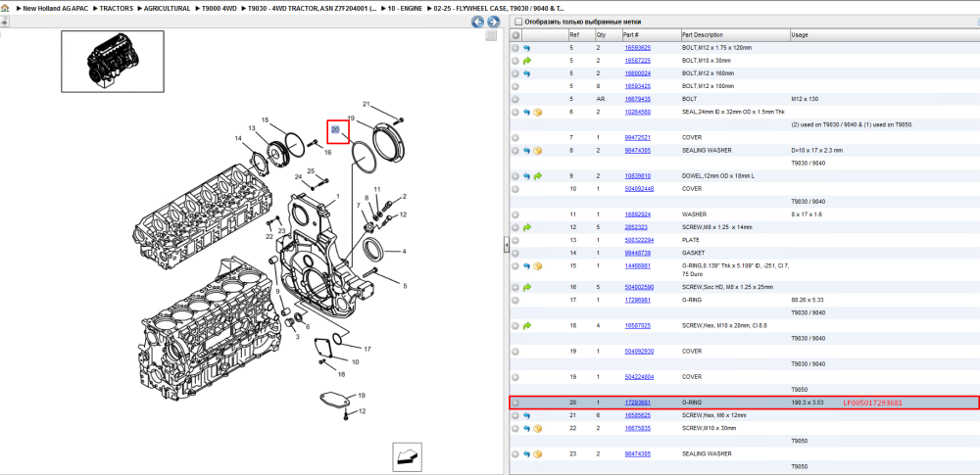The image size is (980, 475).
Task: Go to the catalog home icon
Action: tap(4, 8)
